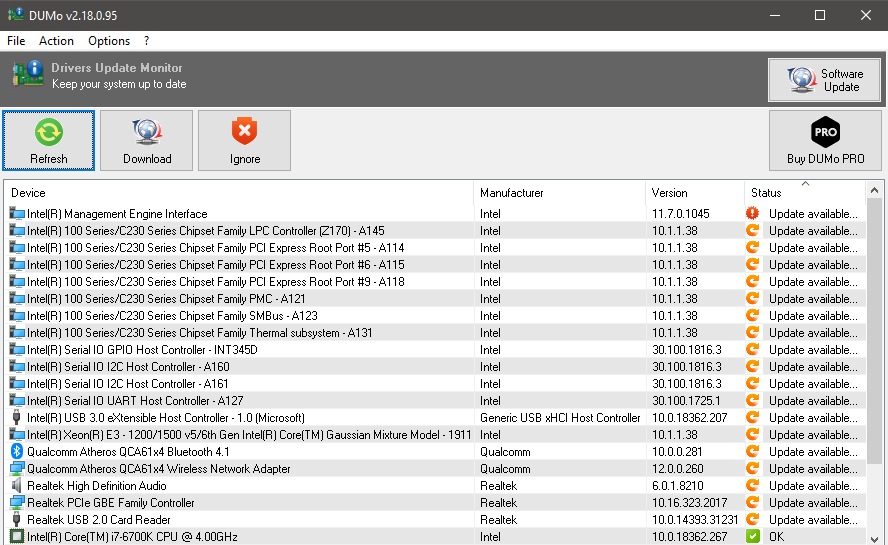Click version 30.100.1725.1 cell
Image resolution: width=888 pixels, height=545 pixels.
click(x=686, y=401)
